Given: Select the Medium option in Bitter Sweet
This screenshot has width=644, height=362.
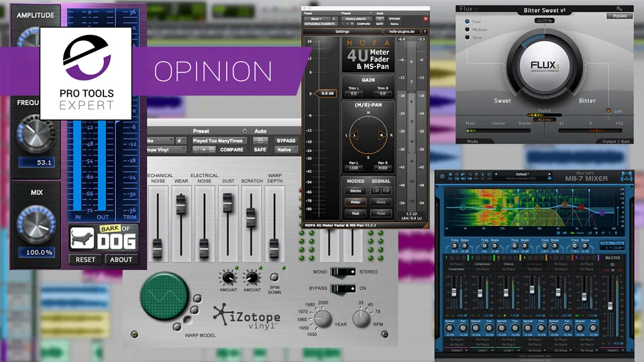Looking at the screenshot, I should point(467,29).
